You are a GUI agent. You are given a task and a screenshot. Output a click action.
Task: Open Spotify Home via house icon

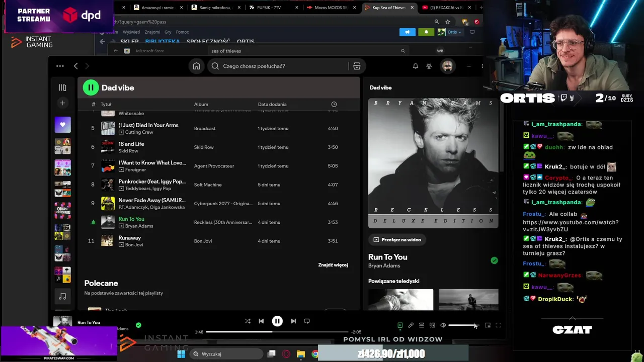(197, 66)
